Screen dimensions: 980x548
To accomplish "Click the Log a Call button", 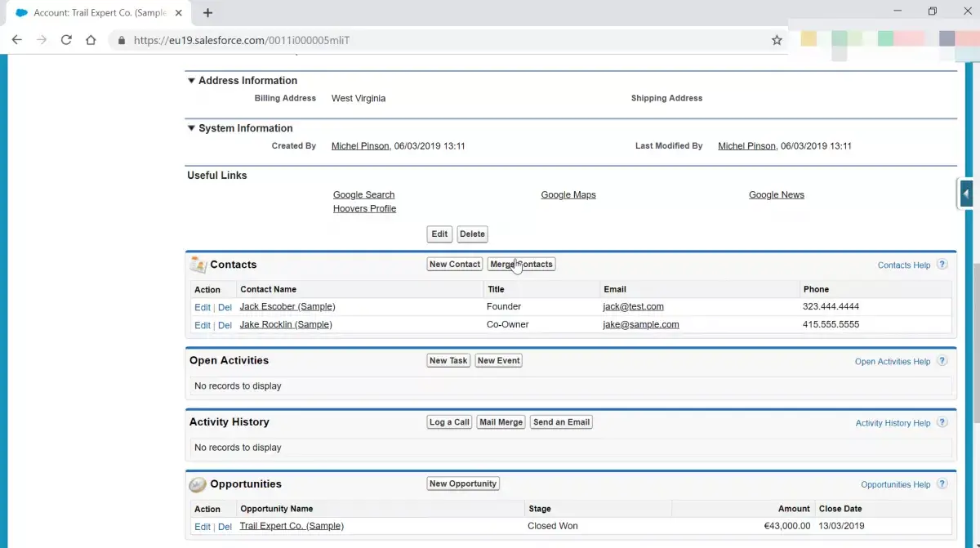I will 449,422.
